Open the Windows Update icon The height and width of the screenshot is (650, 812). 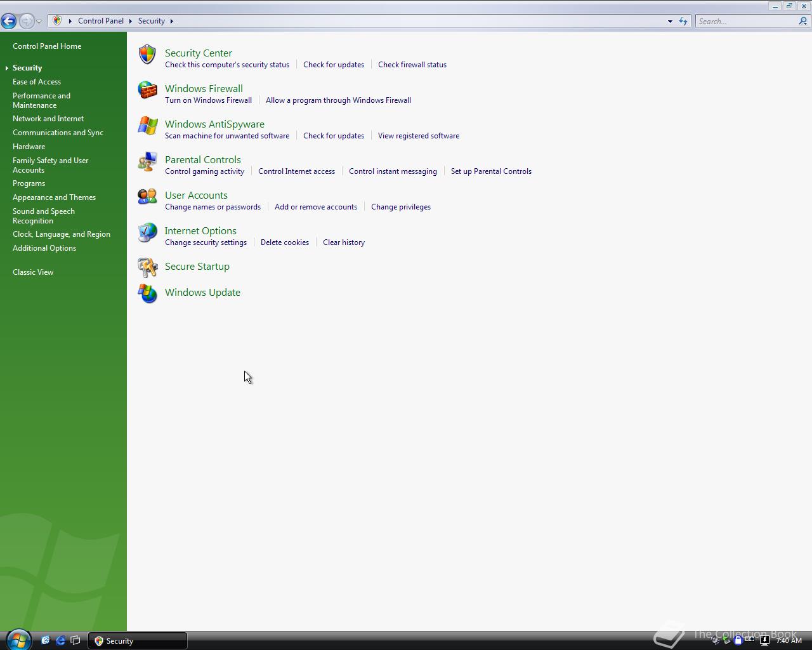147,293
